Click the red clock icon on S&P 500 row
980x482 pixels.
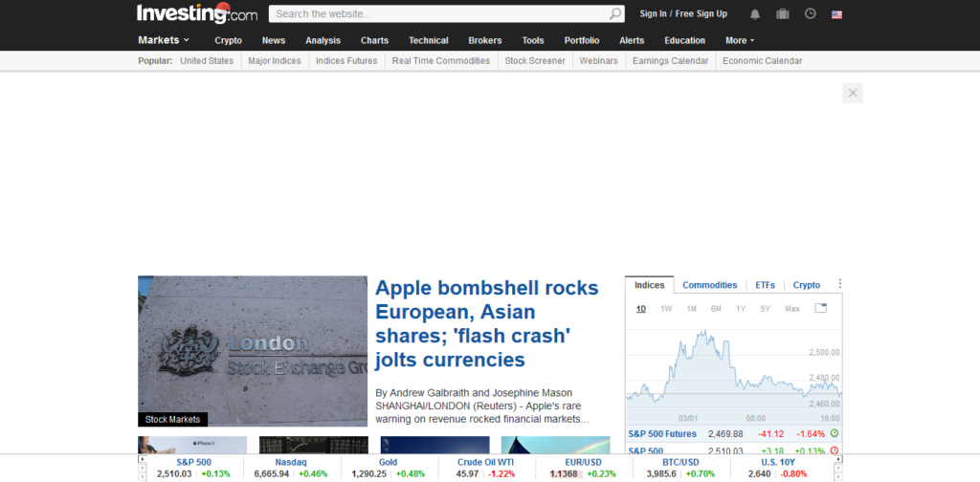[834, 450]
